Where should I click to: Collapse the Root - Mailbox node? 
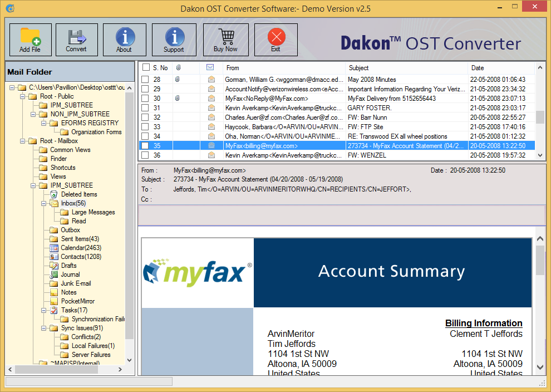click(22, 141)
